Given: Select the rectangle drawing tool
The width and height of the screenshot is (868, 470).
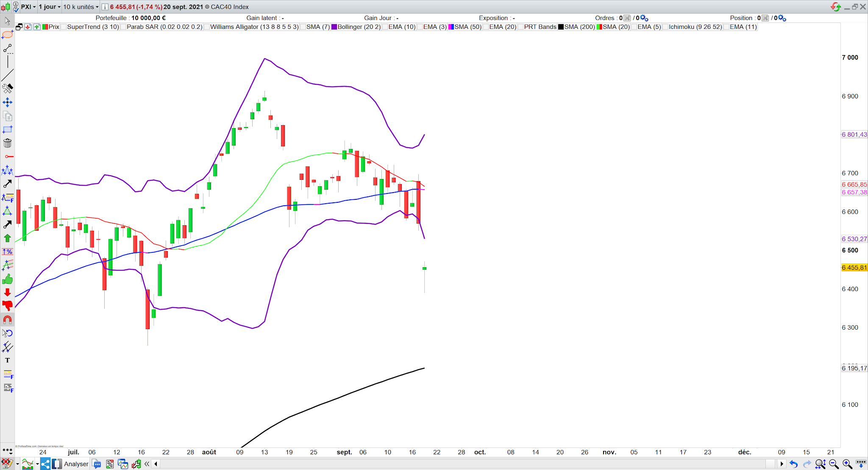Looking at the screenshot, I should click(x=7, y=129).
